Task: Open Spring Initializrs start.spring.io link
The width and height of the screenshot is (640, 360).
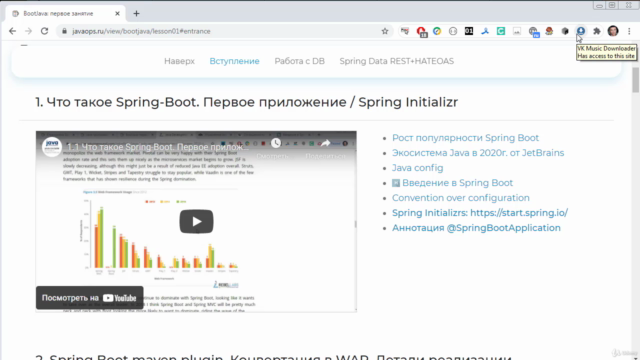Action: click(480, 213)
